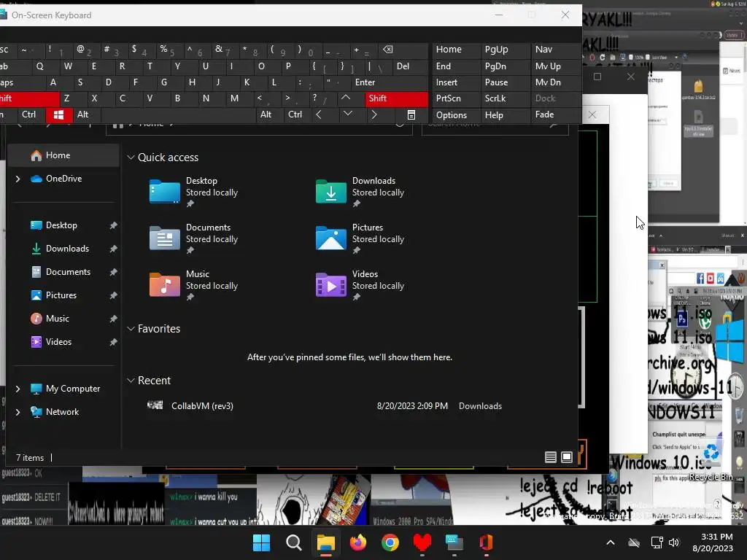Click the context menu key on the On-Screen Keyboard
This screenshot has width=747, height=560.
click(411, 114)
